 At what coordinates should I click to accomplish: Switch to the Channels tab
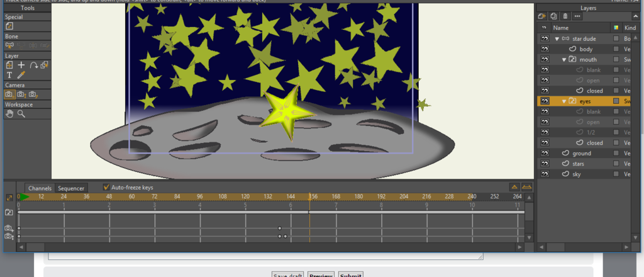pyautogui.click(x=40, y=188)
